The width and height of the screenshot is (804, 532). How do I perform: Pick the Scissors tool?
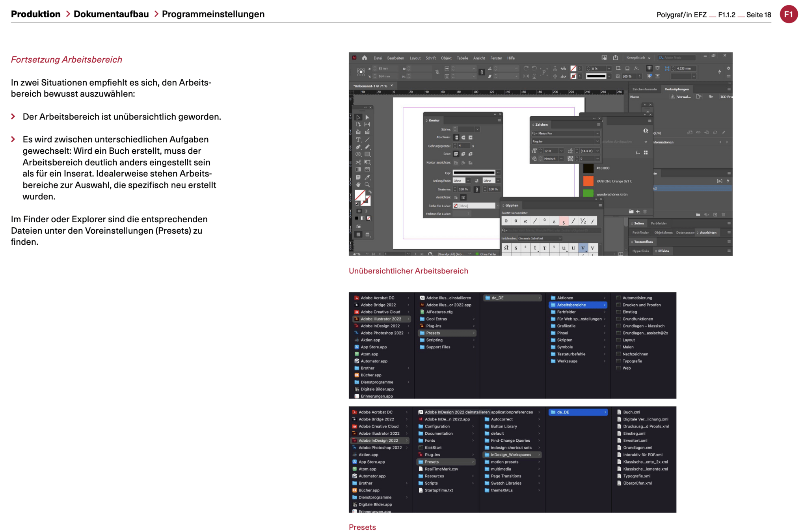(x=358, y=162)
